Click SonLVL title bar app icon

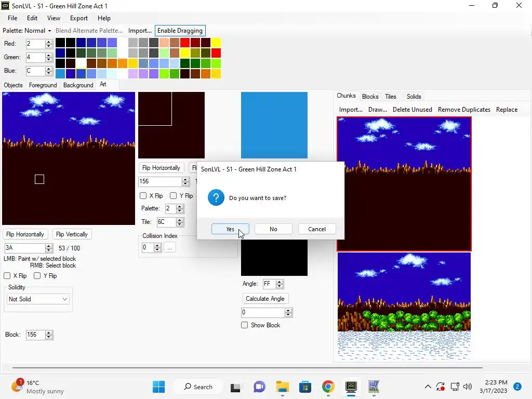[x=5, y=6]
